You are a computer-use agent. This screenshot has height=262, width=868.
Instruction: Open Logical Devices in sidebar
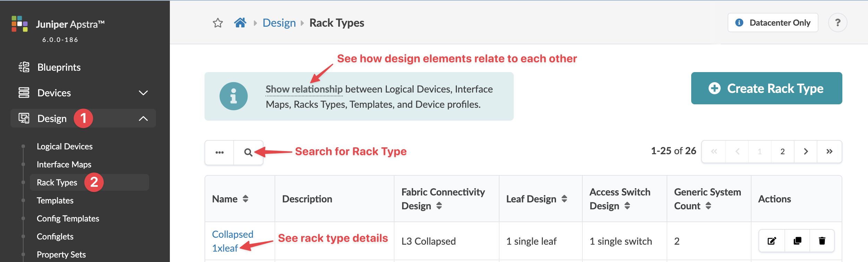pyautogui.click(x=64, y=147)
